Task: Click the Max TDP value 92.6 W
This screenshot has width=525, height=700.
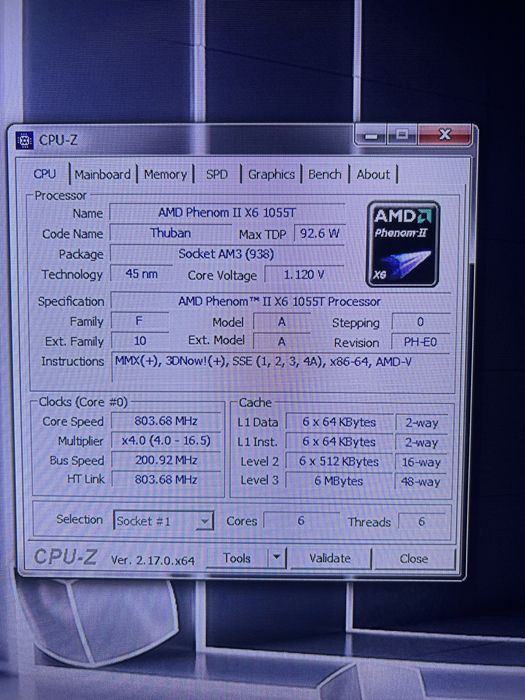Action: click(320, 233)
